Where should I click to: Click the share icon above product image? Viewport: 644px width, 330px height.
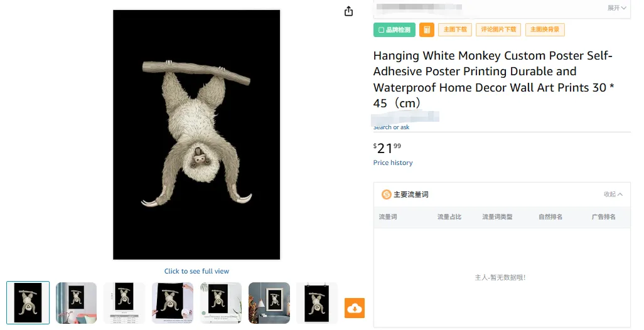click(348, 11)
